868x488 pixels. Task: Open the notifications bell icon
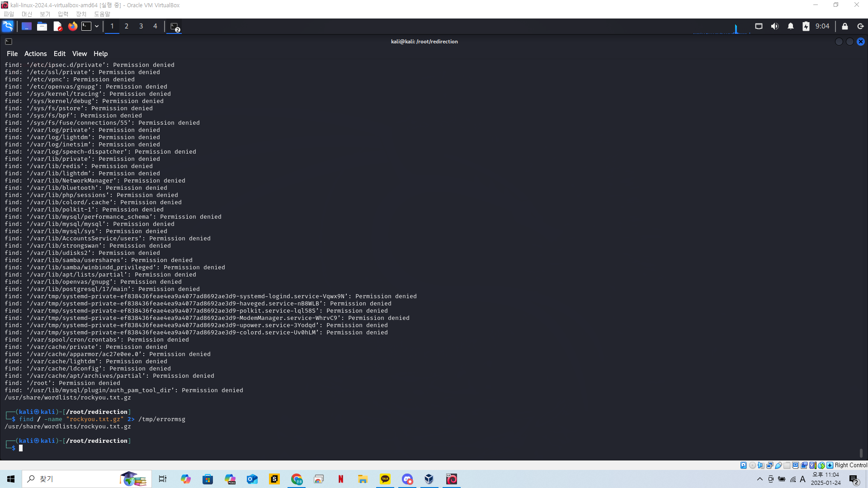point(791,26)
